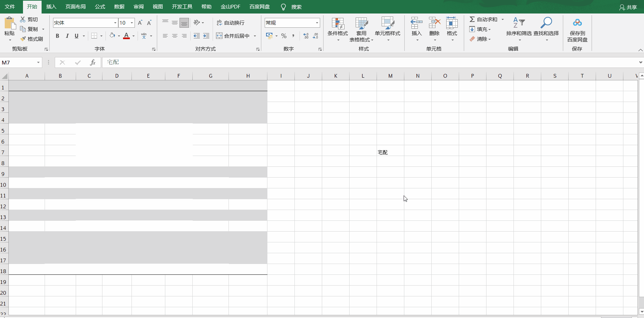Open the number format dropdown (常规)
This screenshot has height=318, width=644.
point(317,23)
